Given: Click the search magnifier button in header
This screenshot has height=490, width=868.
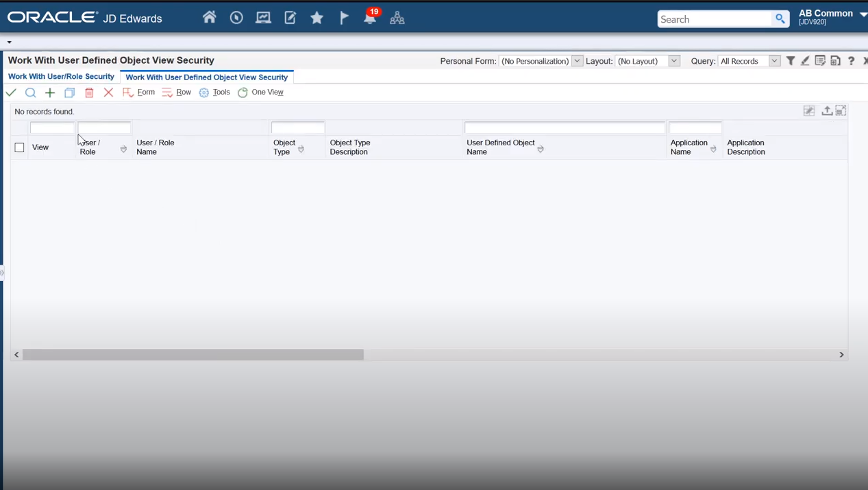Looking at the screenshot, I should pyautogui.click(x=780, y=19).
